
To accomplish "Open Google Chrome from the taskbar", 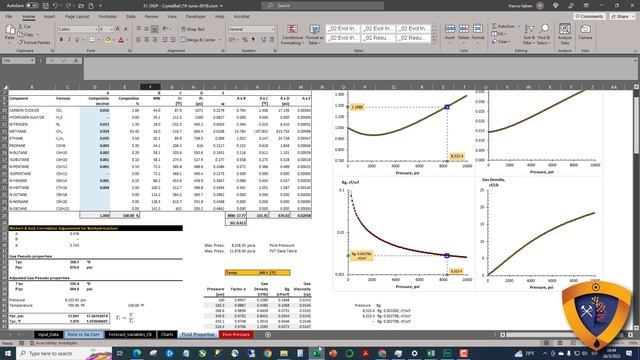I will (x=268, y=353).
